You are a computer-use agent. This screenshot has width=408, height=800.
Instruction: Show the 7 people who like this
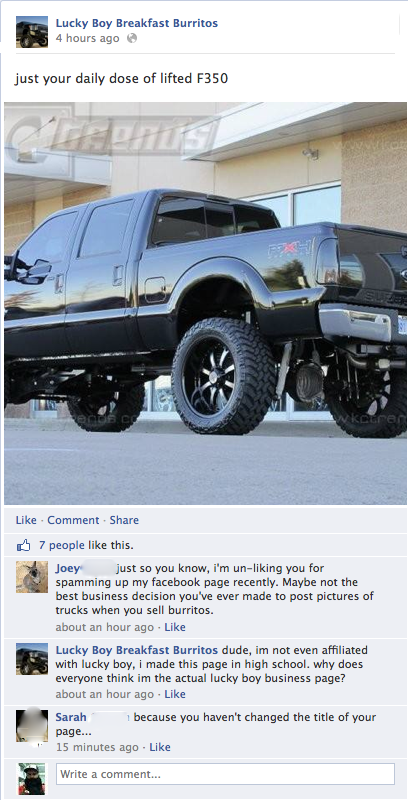[x=62, y=545]
